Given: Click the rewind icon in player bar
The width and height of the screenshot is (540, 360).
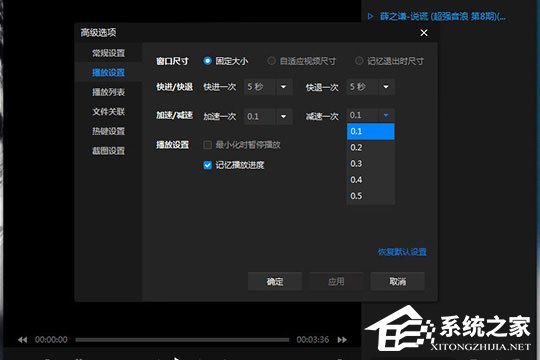Looking at the screenshot, I should tap(22, 340).
